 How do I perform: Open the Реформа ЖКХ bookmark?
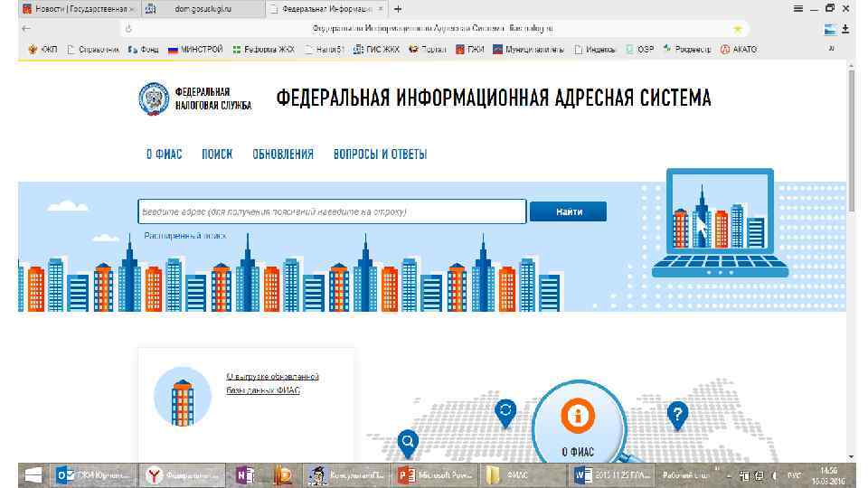[263, 49]
